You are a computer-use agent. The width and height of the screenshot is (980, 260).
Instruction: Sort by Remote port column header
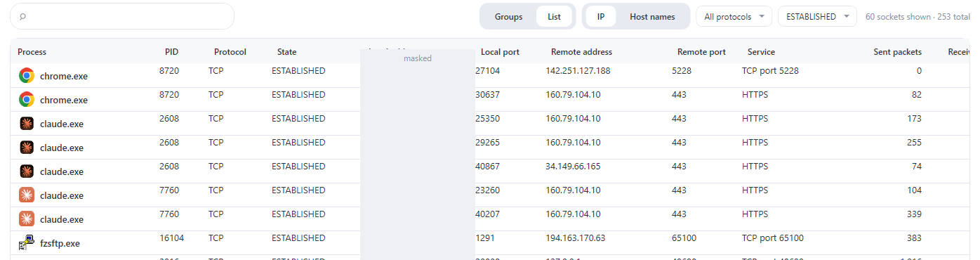[x=701, y=52]
